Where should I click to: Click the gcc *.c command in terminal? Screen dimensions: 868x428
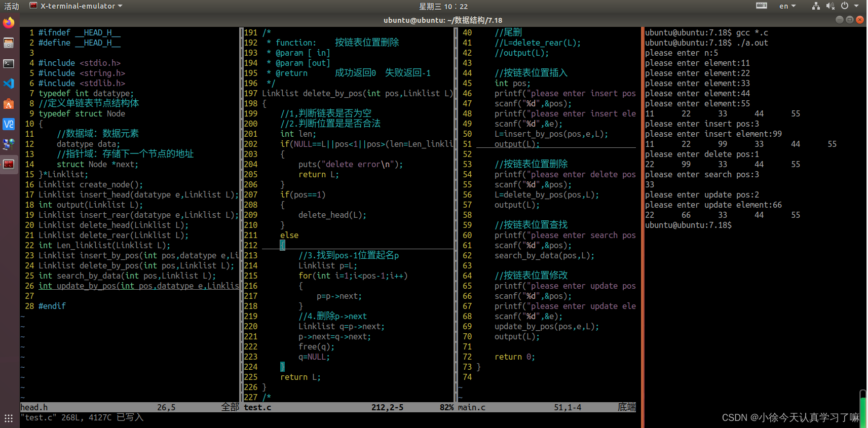(752, 32)
